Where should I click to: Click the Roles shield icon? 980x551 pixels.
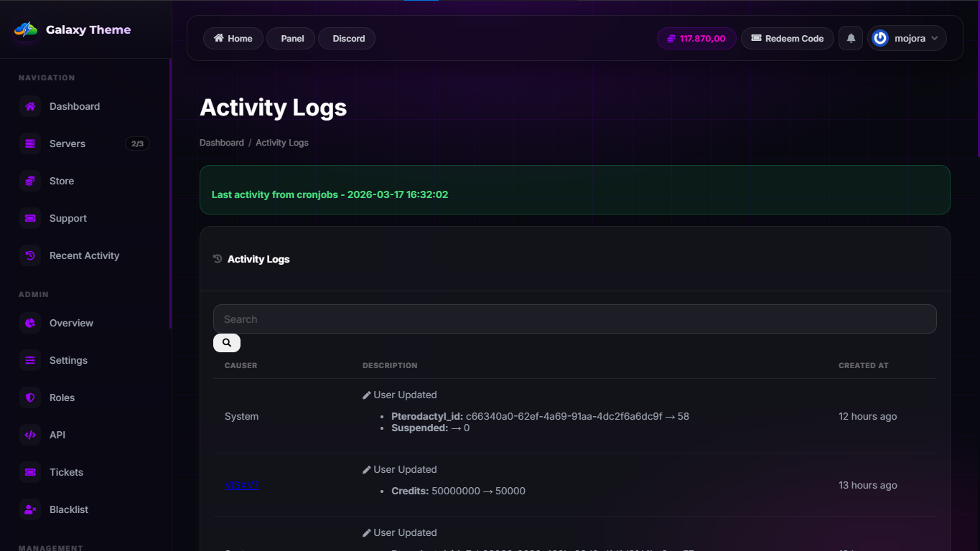(x=30, y=397)
